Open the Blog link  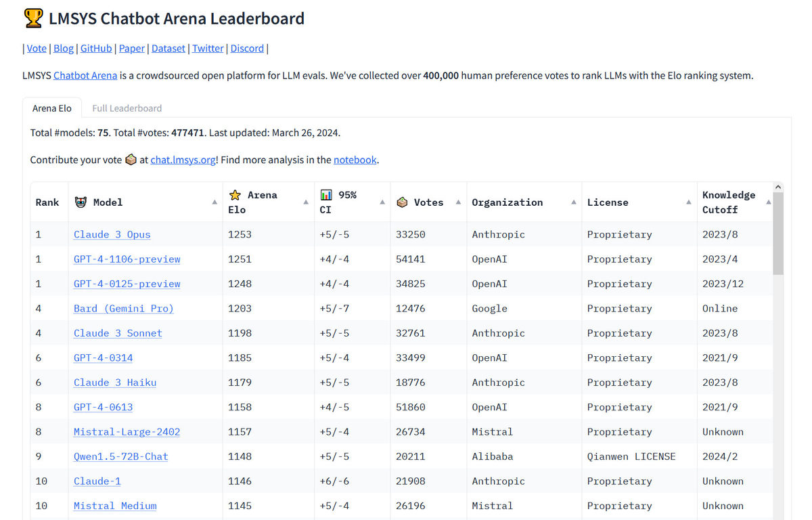click(x=64, y=48)
